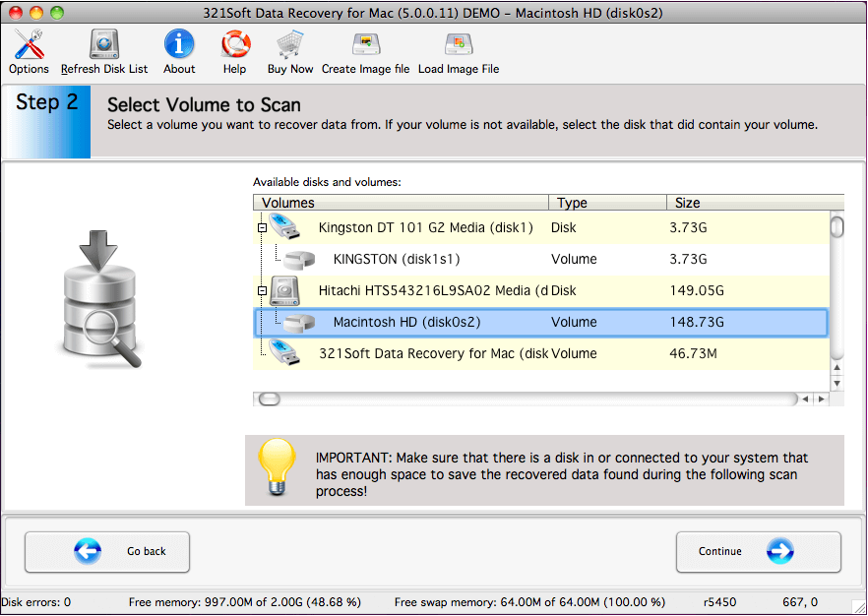Click the Macintosh HD volume icon
The width and height of the screenshot is (868, 616).
(x=299, y=322)
